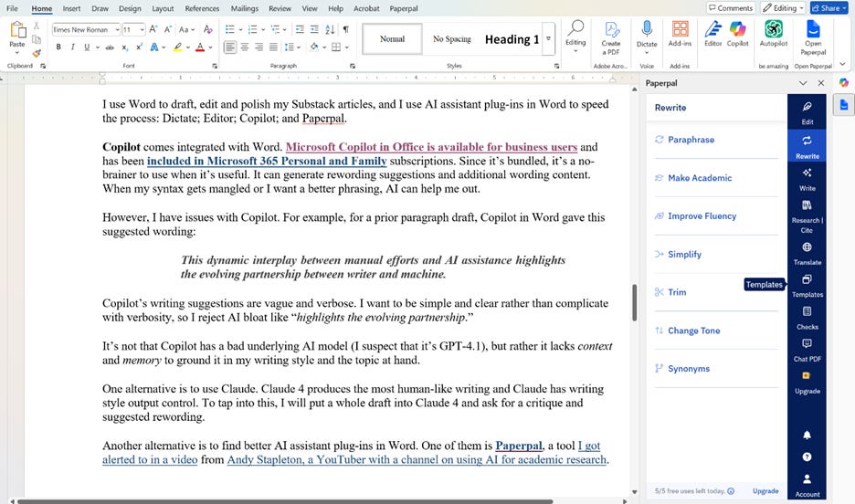
Task: Open the font size dropdown
Action: (x=142, y=29)
